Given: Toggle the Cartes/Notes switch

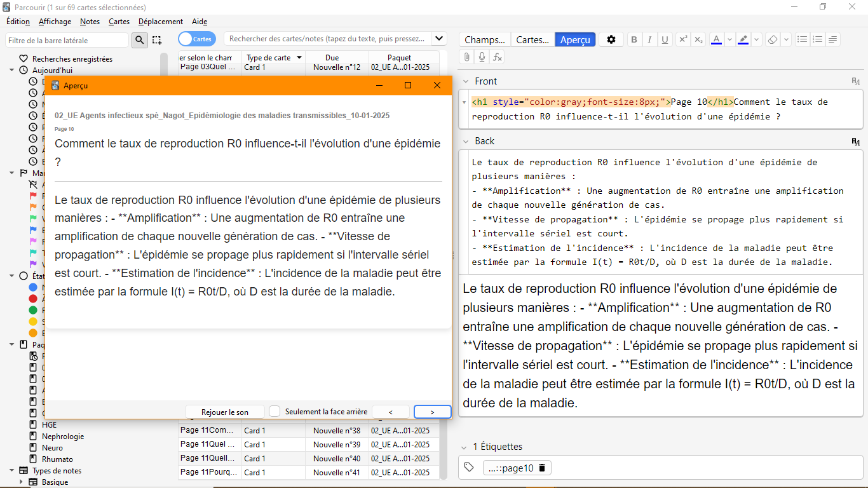Looking at the screenshot, I should tap(196, 39).
